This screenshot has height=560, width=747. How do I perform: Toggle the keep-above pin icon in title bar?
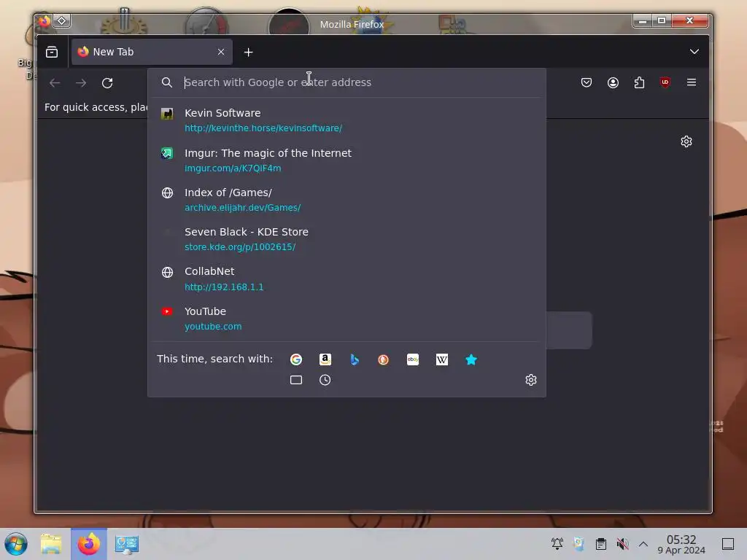tap(62, 21)
